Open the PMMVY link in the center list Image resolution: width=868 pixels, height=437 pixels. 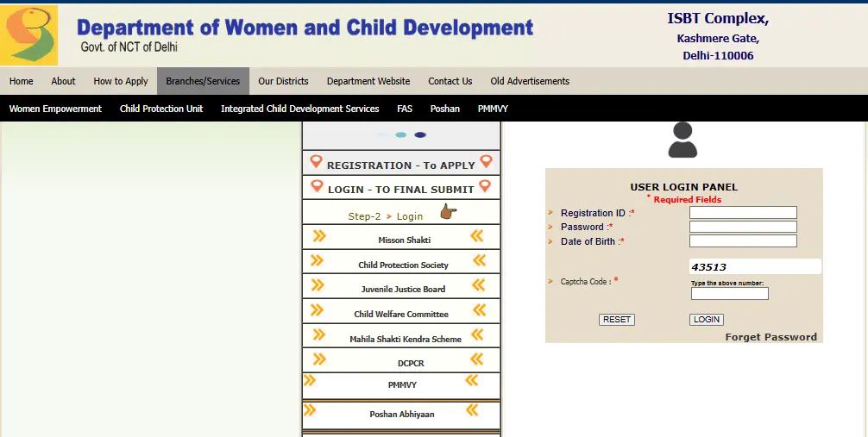(402, 385)
